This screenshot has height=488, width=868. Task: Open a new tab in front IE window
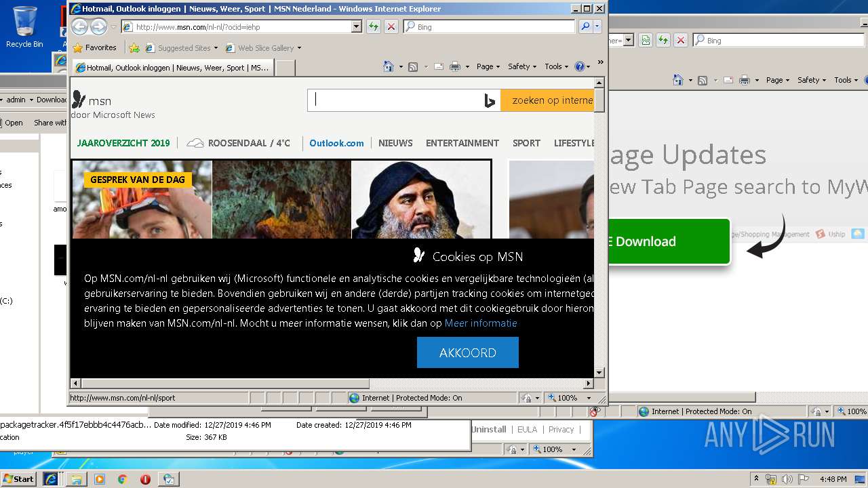tap(285, 68)
